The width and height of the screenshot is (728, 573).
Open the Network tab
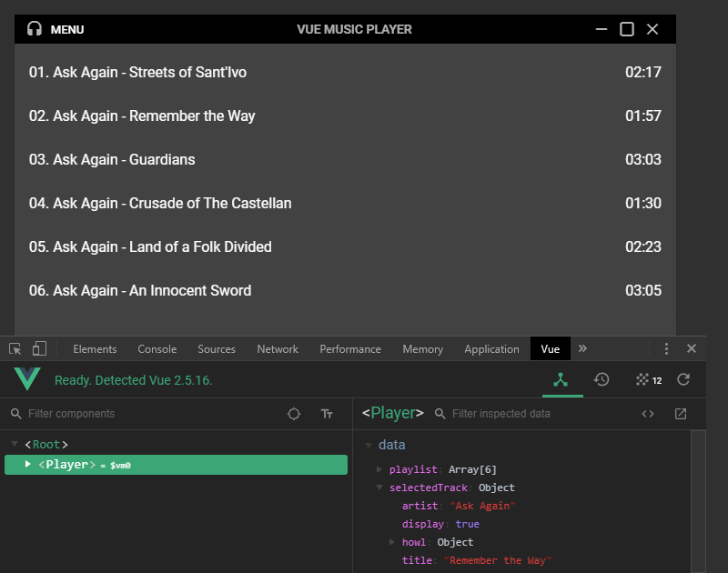pyautogui.click(x=278, y=349)
